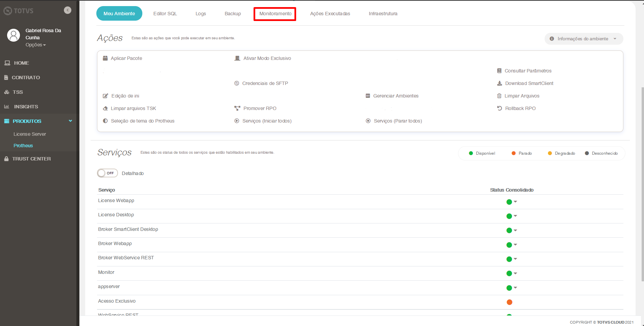644x326 pixels.
Task: Switch to the Logs tab
Action: point(201,14)
